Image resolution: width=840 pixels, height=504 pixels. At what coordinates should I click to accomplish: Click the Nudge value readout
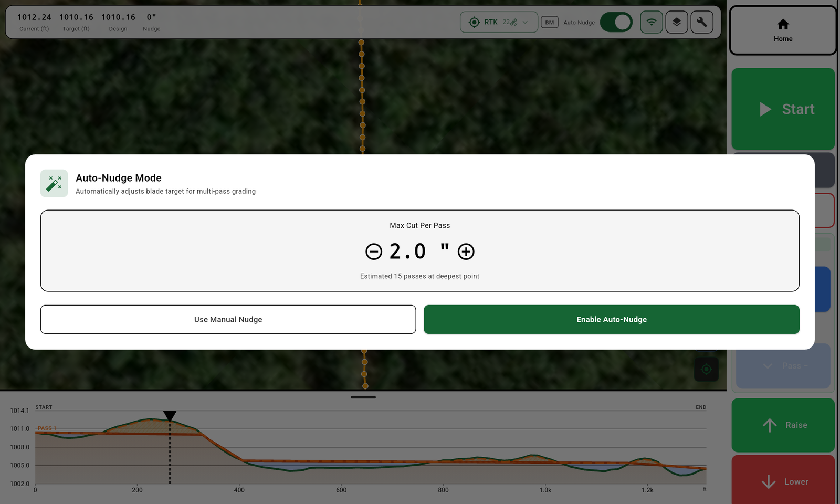coord(152,22)
